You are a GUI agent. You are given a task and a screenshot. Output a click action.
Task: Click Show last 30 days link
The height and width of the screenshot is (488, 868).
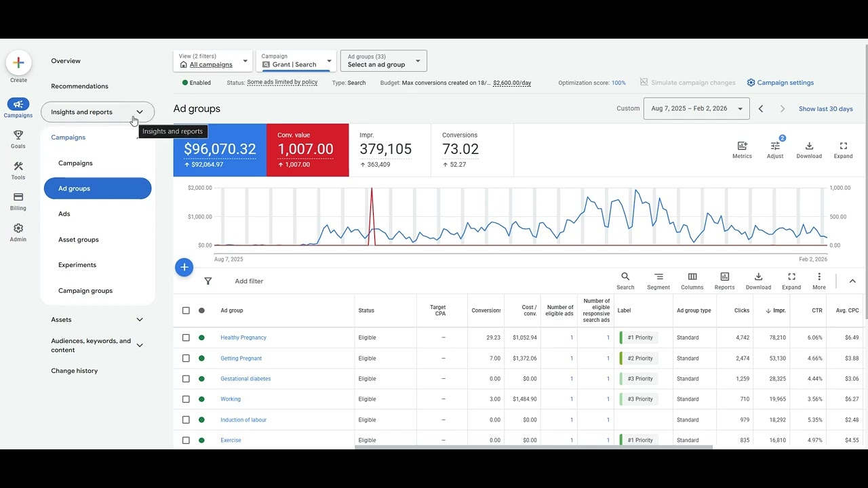click(x=825, y=108)
